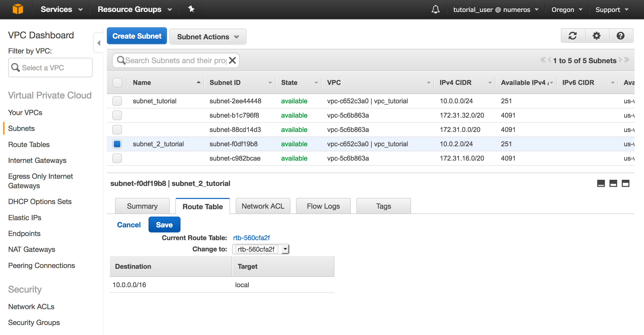The image size is (644, 335).
Task: Open the help question mark
Action: pyautogui.click(x=620, y=36)
